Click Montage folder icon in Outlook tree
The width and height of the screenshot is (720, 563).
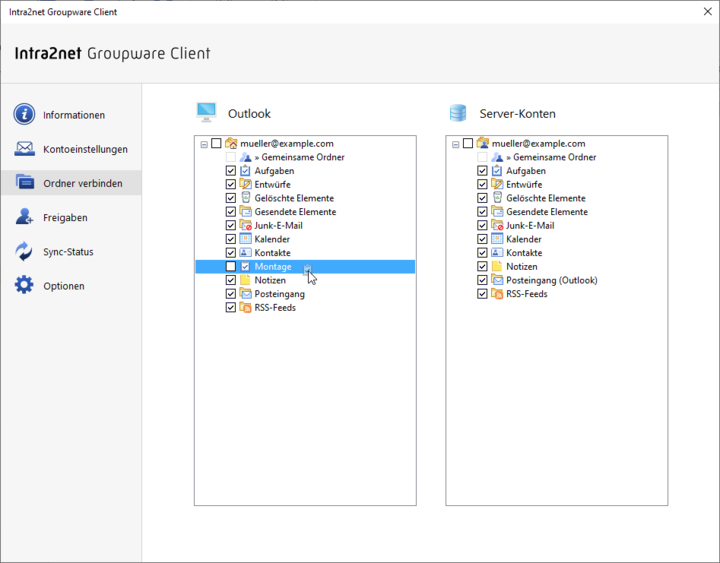point(246,266)
